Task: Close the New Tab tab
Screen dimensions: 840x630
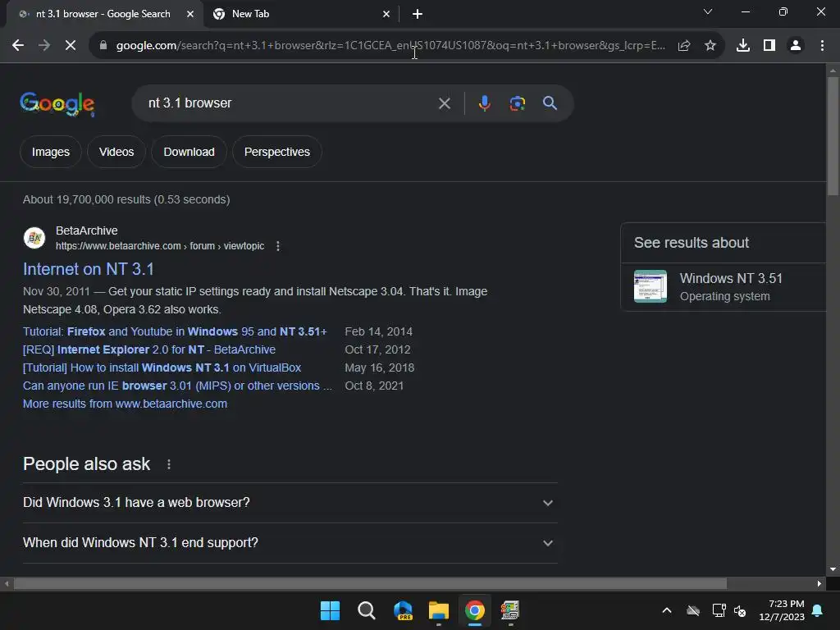Action: tap(386, 14)
